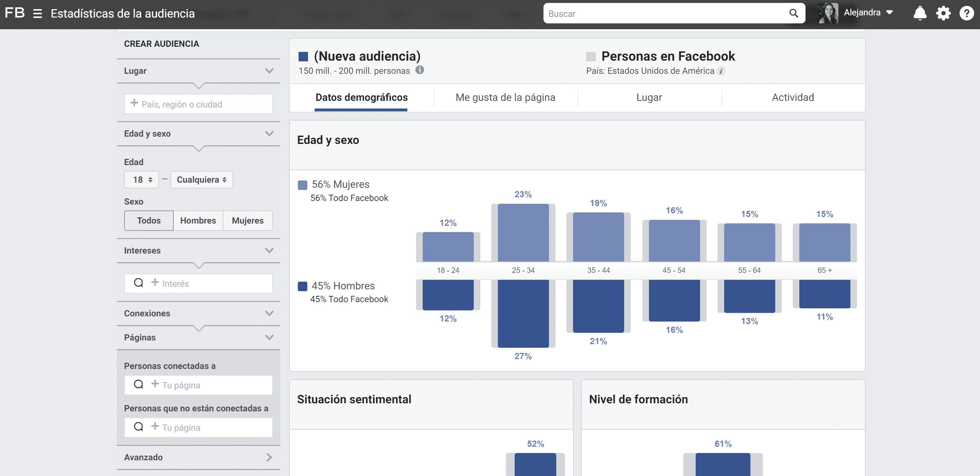Screen dimensions: 980x476
Task: Collapse the Edad y sexo section
Action: [x=269, y=134]
